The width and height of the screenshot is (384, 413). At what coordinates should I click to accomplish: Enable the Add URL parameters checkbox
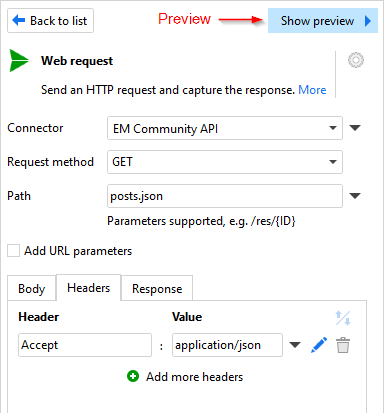point(13,251)
